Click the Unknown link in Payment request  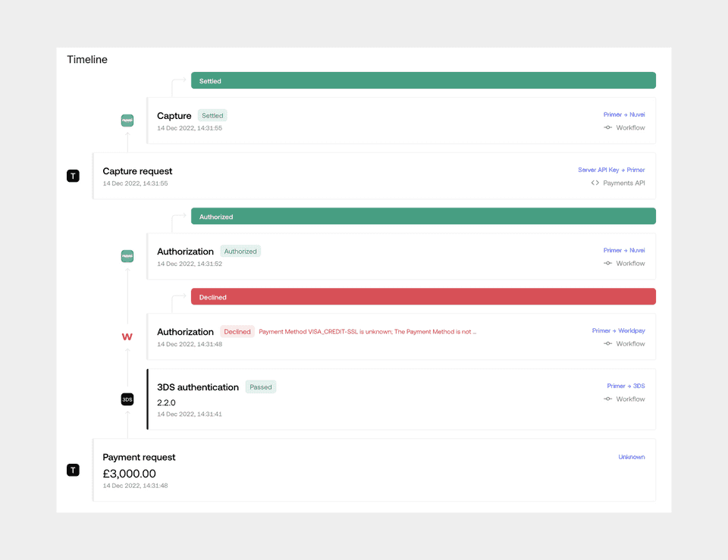(632, 457)
